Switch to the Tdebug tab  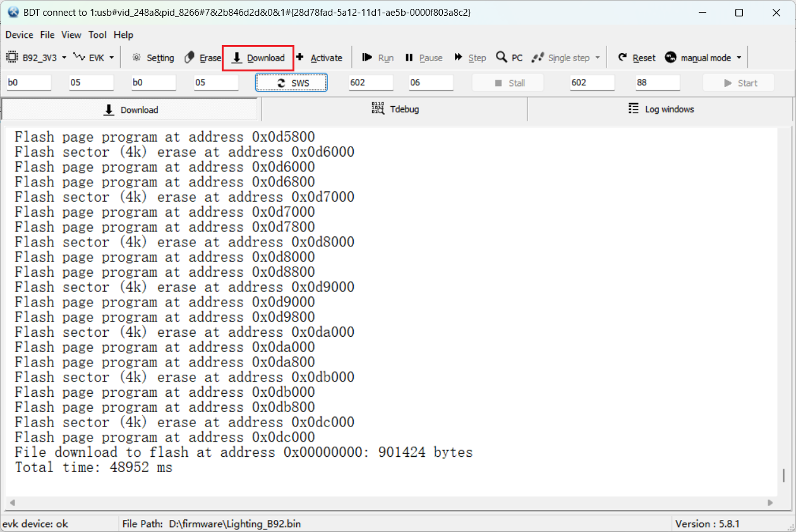[394, 109]
